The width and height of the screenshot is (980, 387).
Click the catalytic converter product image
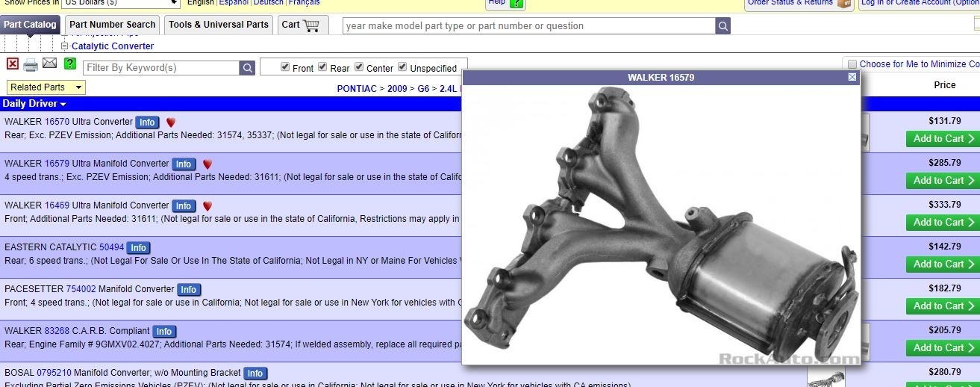click(x=661, y=224)
